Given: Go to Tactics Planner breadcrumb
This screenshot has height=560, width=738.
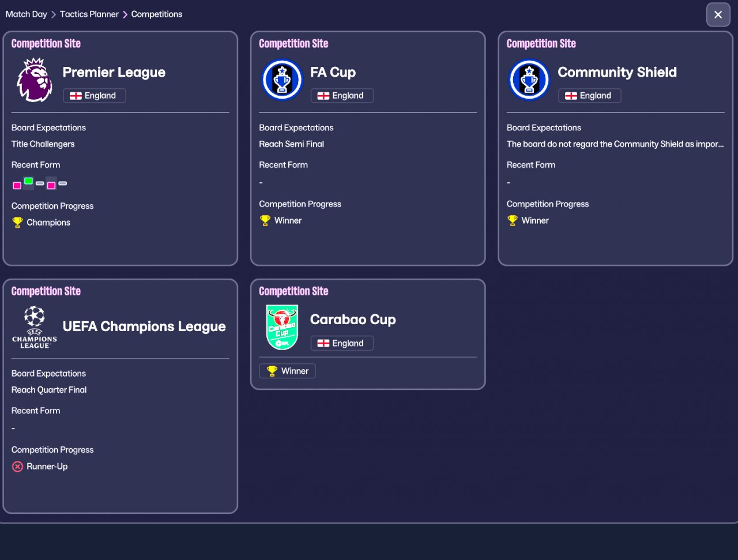Looking at the screenshot, I should [89, 14].
